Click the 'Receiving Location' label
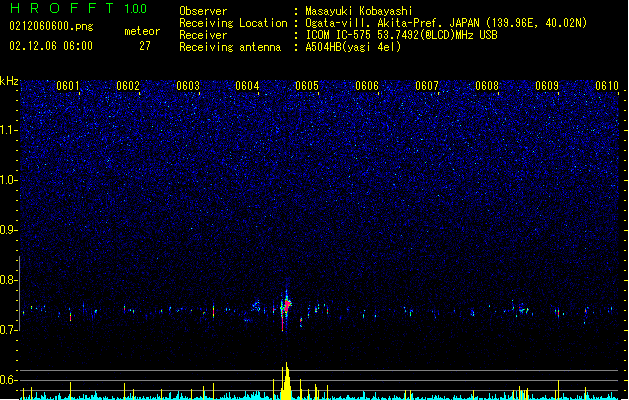The width and height of the screenshot is (629, 400). tap(233, 23)
